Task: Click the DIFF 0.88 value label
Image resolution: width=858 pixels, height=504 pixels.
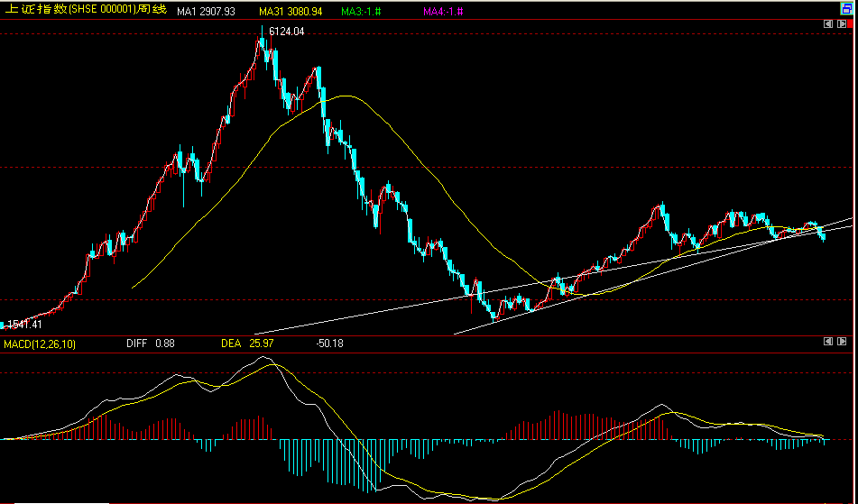Action: pyautogui.click(x=150, y=344)
